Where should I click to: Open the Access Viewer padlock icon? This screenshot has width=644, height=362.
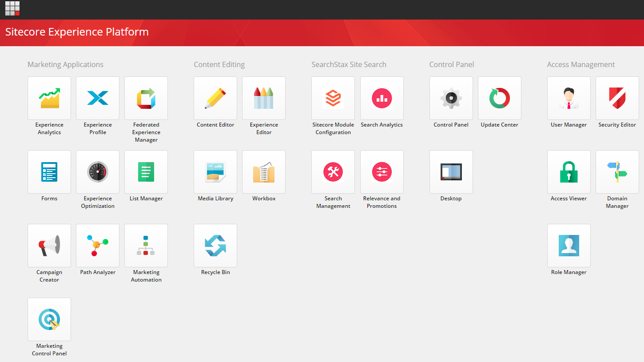(568, 172)
